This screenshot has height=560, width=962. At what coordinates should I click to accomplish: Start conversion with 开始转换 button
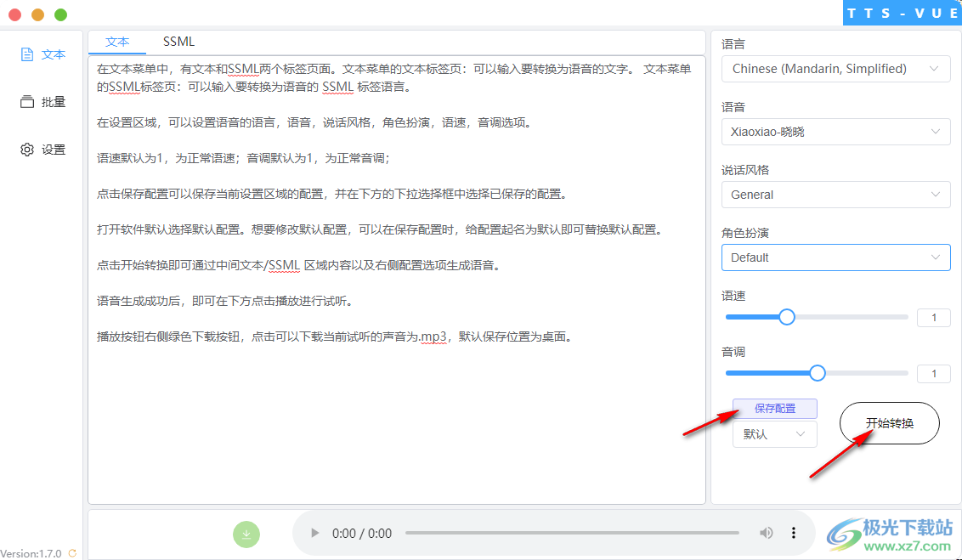point(889,422)
